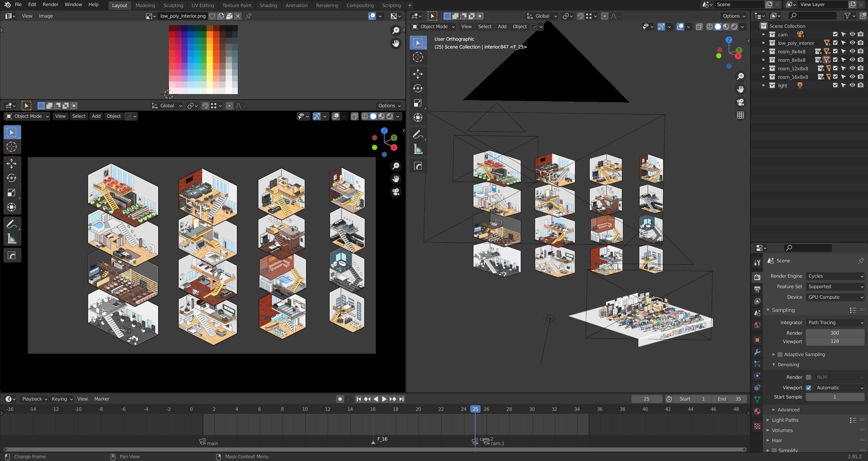868x461 pixels.
Task: Click the camera view icon in right viewport
Action: click(740, 102)
